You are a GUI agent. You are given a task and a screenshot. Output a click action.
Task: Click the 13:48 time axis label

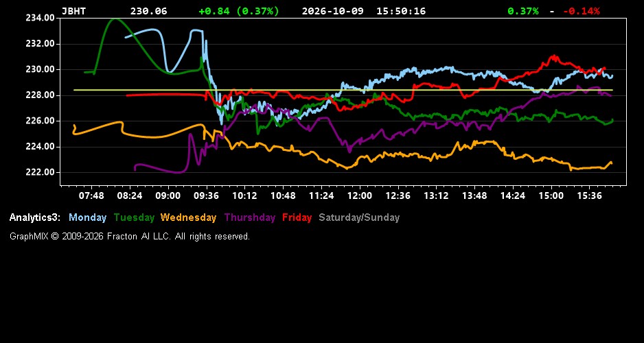tap(474, 196)
